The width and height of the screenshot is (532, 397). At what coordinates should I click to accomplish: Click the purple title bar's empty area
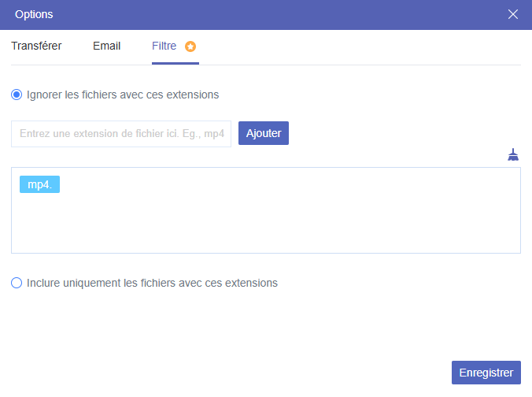click(x=268, y=14)
